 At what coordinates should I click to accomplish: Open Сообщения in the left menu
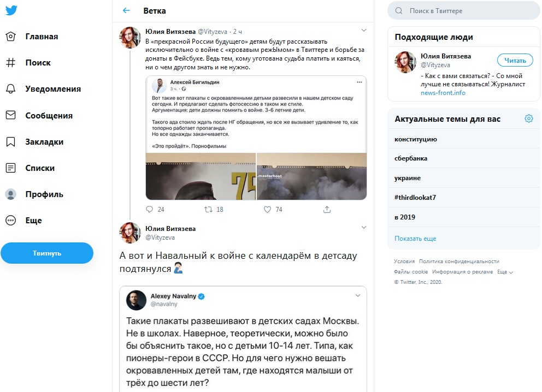coord(48,116)
